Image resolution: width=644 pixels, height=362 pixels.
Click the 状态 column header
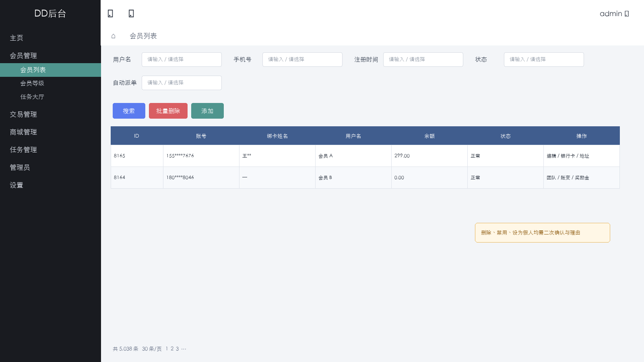pos(506,136)
